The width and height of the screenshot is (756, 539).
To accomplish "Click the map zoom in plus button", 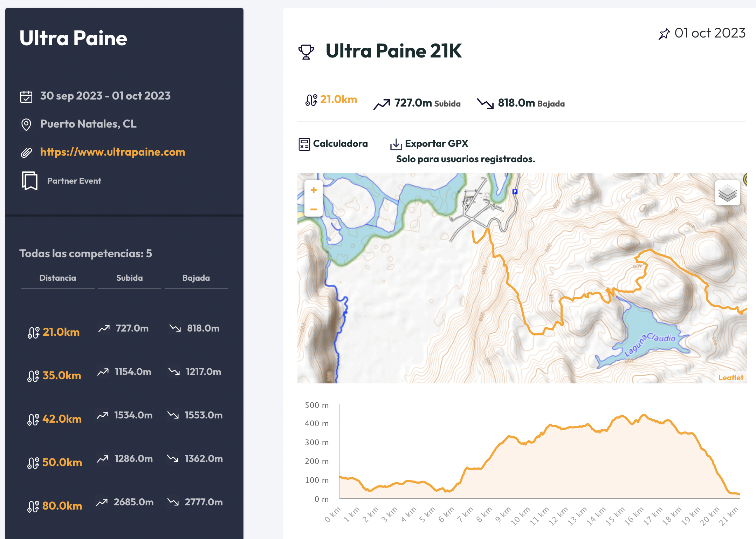I will point(314,190).
